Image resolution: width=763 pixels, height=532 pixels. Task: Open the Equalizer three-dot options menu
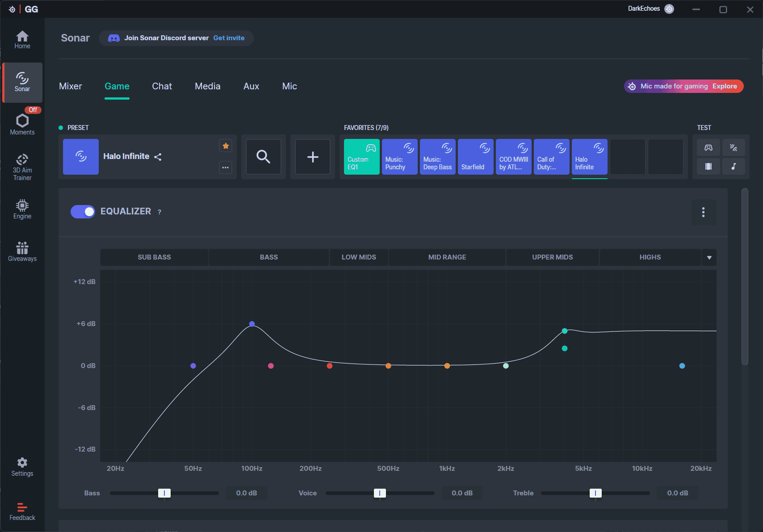703,212
